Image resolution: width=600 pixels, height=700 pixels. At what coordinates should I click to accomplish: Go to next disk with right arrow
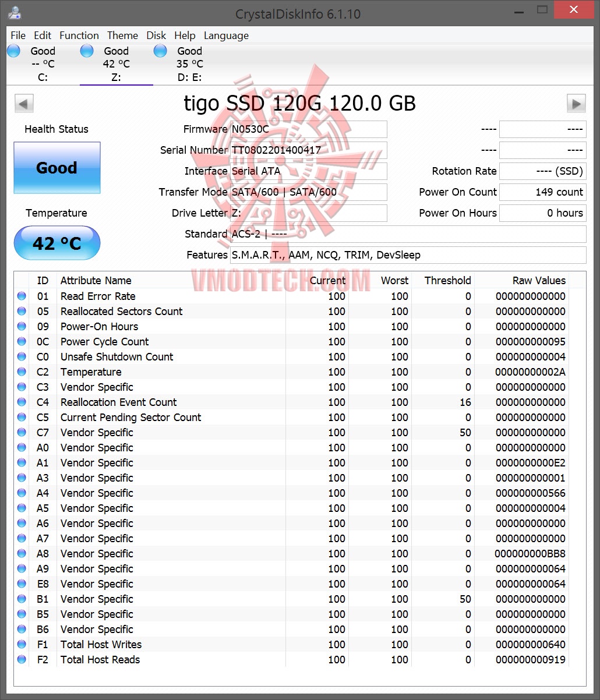click(576, 104)
